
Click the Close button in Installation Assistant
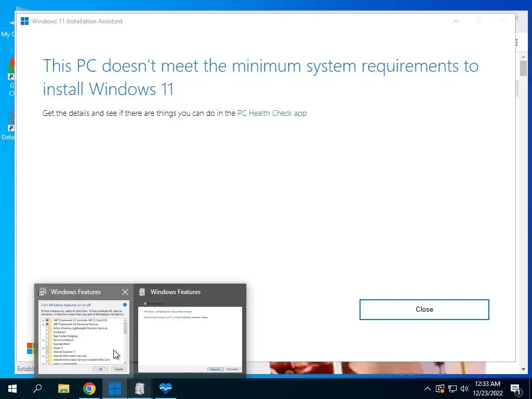pos(424,310)
